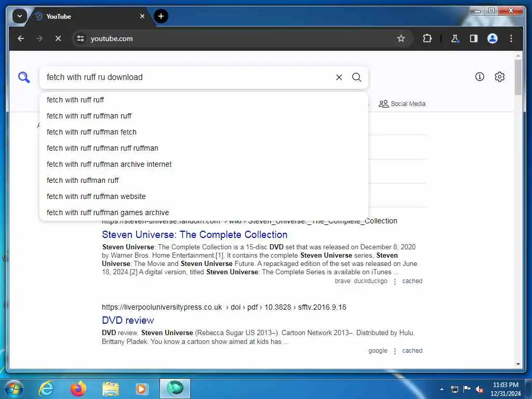This screenshot has width=532, height=399.
Task: Click the blue search logo icon
Action: point(24,77)
